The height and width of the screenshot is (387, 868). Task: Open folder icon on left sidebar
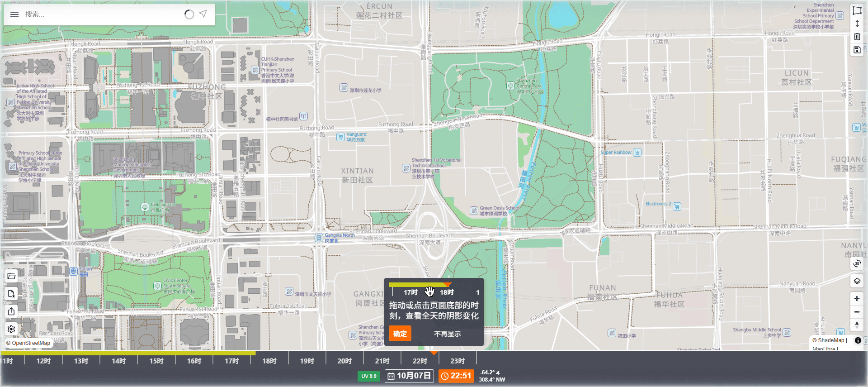pos(12,276)
